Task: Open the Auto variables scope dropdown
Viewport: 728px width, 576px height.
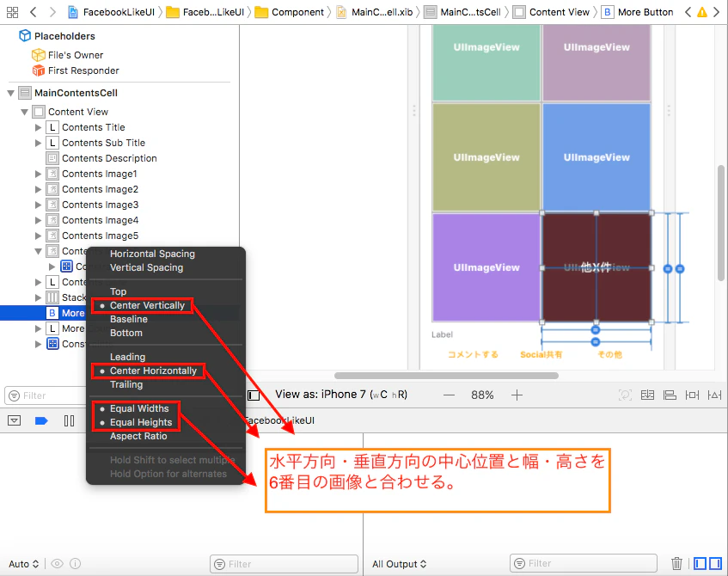Action: click(24, 564)
